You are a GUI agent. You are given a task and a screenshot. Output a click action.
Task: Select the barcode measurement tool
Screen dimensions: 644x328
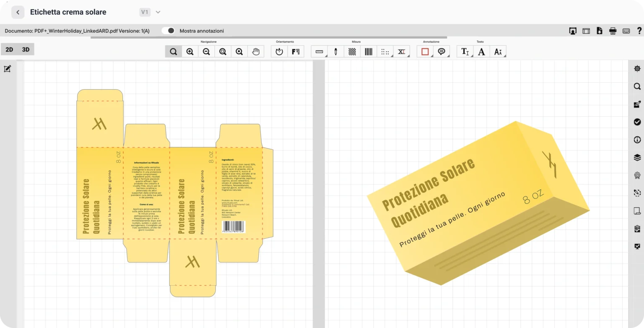(x=369, y=52)
